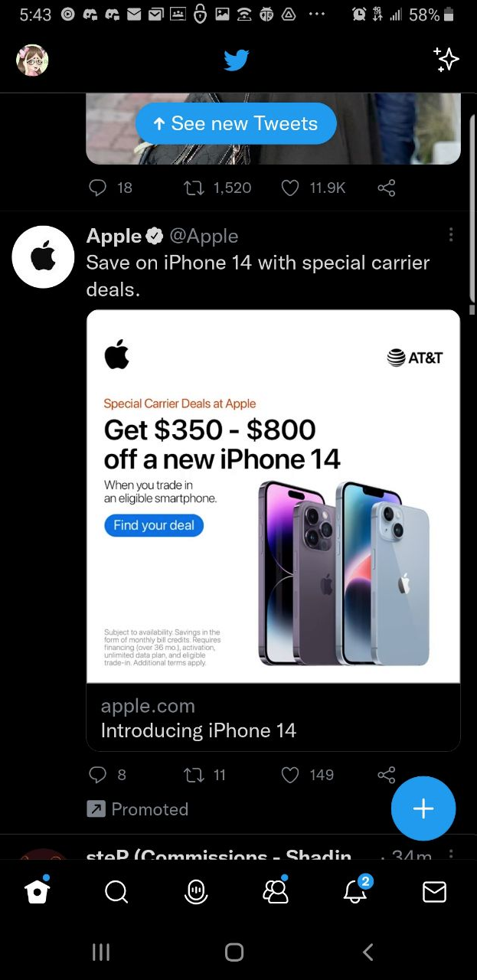View Notifications with 2 badge
This screenshot has height=980, width=477.
click(x=356, y=890)
